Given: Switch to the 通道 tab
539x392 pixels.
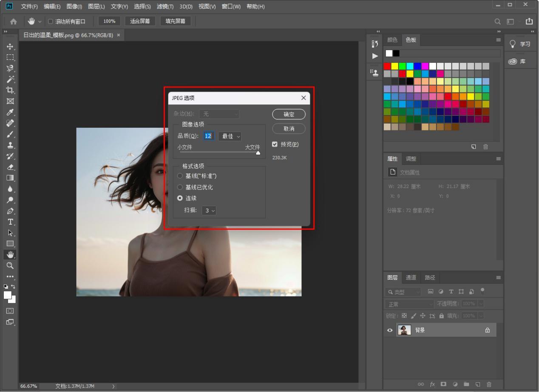Looking at the screenshot, I should 411,277.
